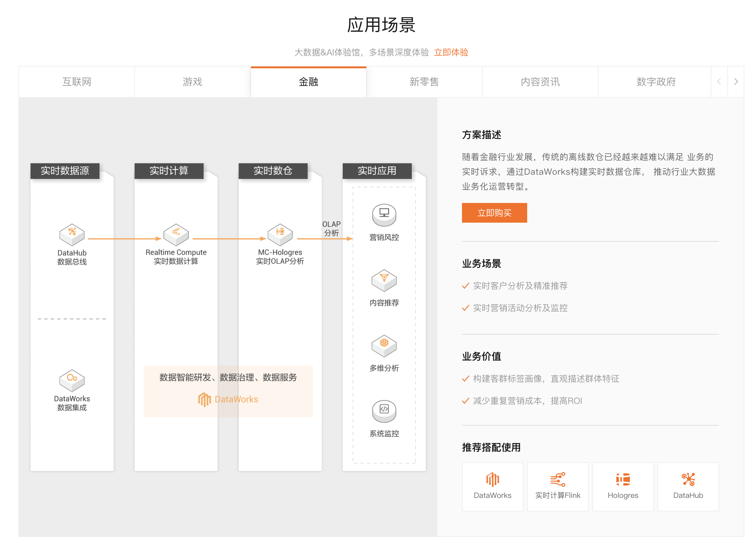
Task: Open the DataHub recommended product card
Action: pyautogui.click(x=688, y=486)
